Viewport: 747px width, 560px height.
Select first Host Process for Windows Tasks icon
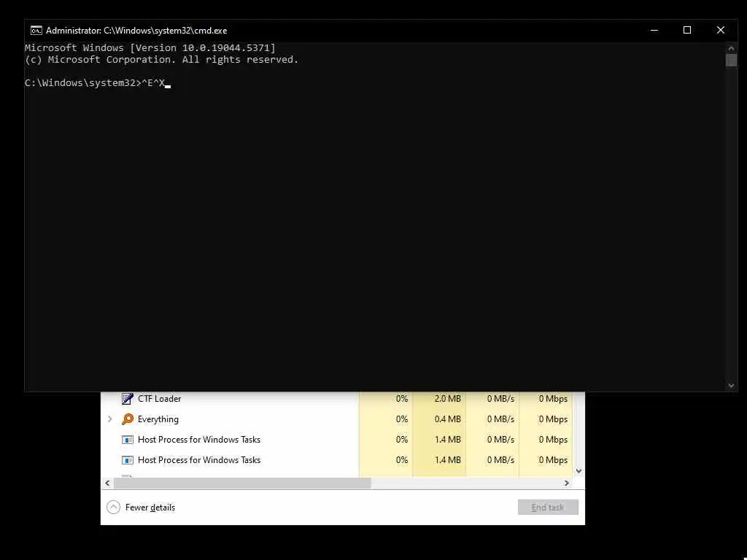pos(127,440)
